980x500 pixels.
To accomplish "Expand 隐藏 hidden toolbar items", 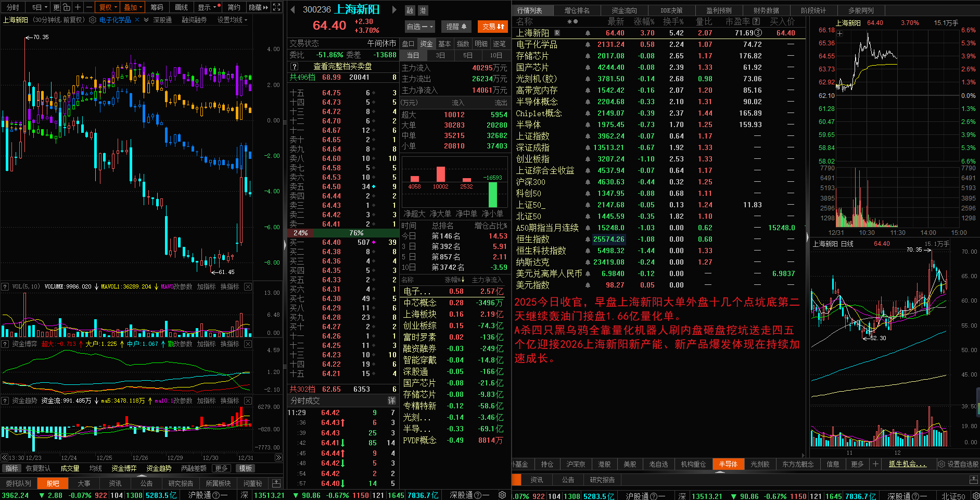I will click(x=258, y=7).
